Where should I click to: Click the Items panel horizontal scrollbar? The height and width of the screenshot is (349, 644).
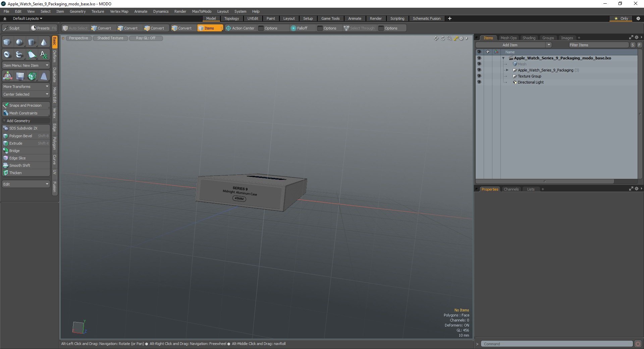[x=545, y=181]
